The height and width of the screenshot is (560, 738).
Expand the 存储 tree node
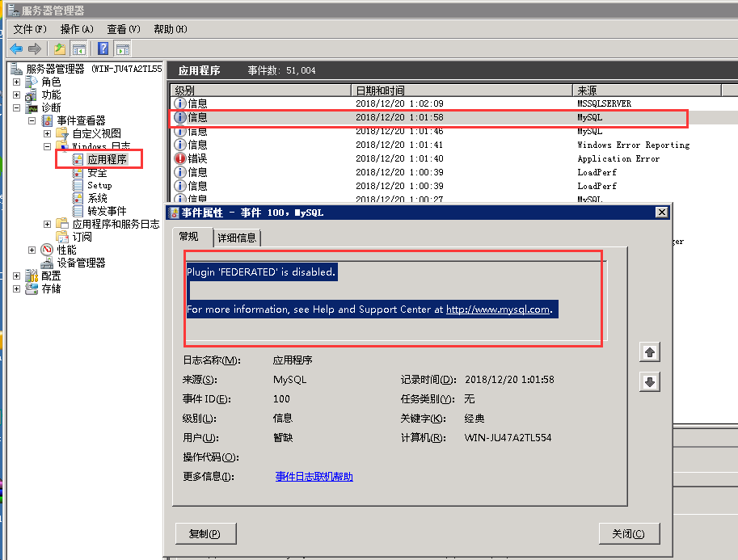pos(16,288)
